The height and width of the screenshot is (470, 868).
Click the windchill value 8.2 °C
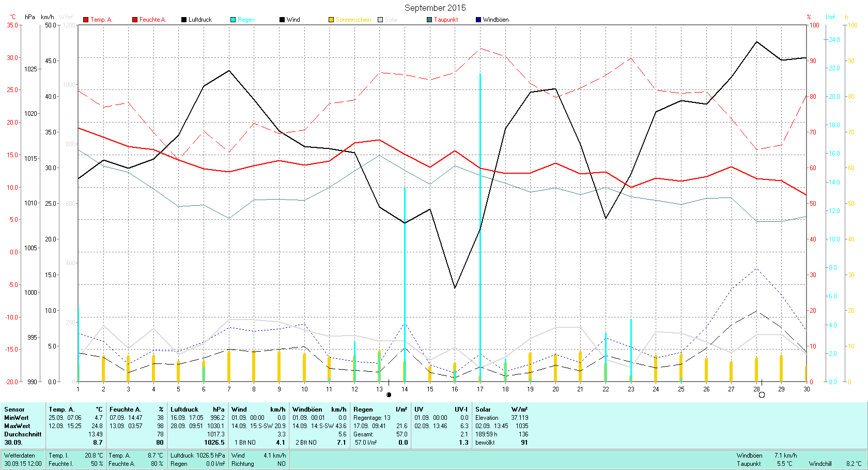point(854,464)
